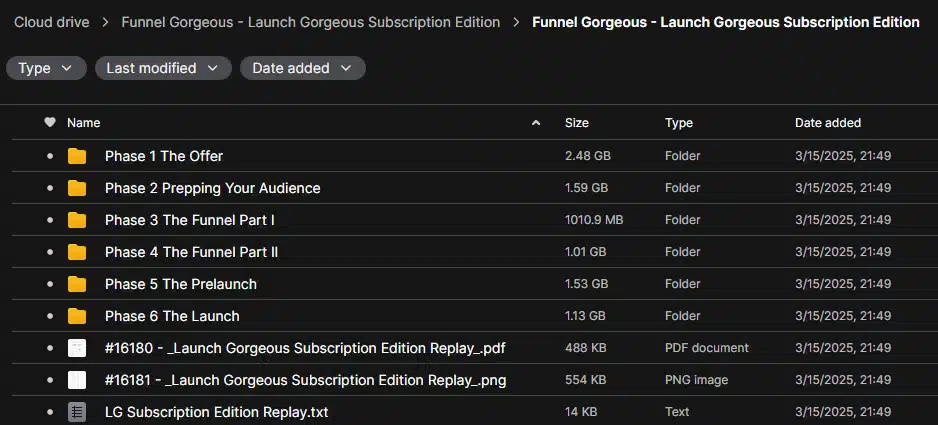Open the Type filter dropdown
Image resolution: width=938 pixels, height=425 pixels.
(x=46, y=68)
